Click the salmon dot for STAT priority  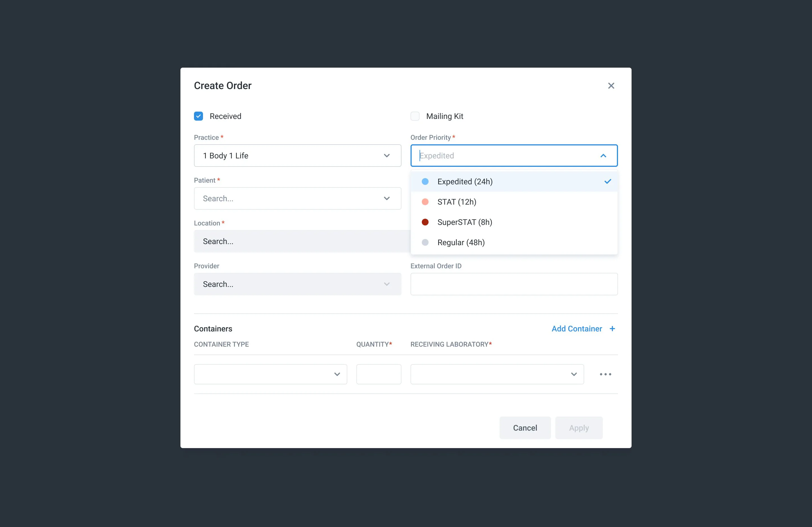pos(425,202)
